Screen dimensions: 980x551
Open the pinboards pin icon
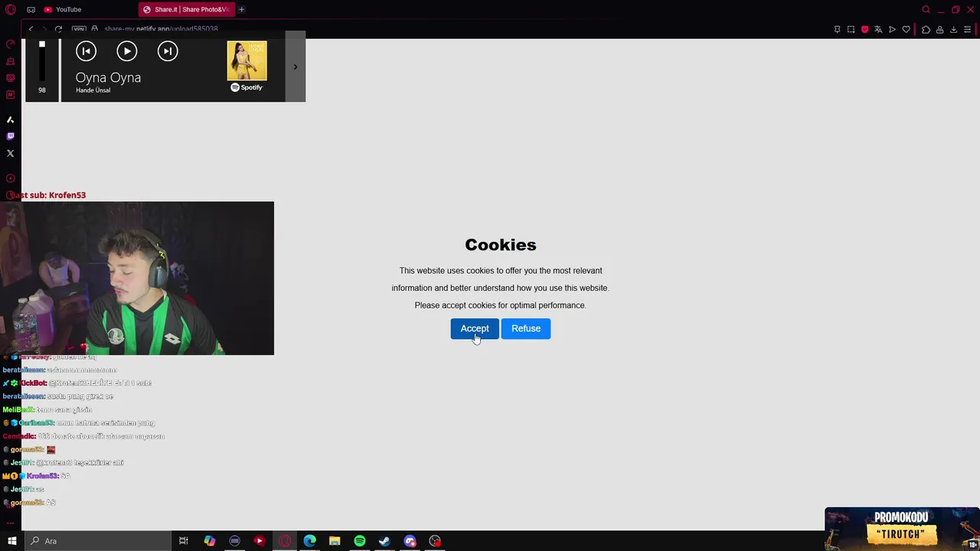837,29
